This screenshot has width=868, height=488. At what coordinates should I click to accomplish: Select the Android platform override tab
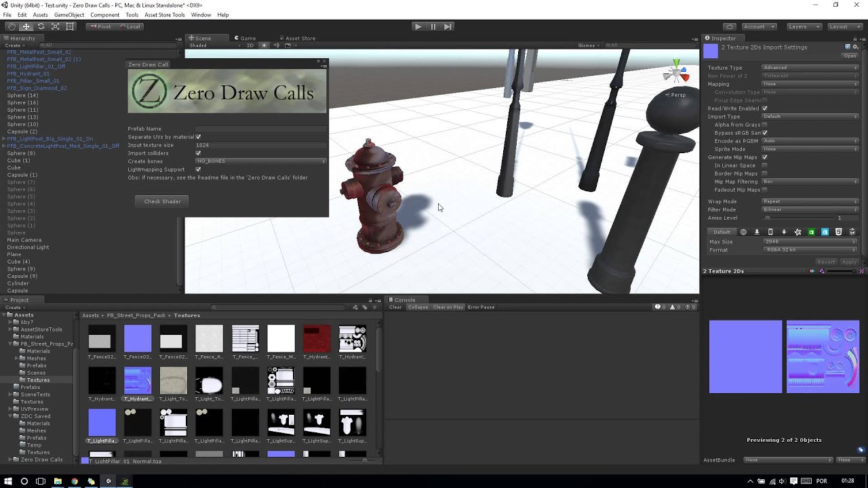point(784,232)
